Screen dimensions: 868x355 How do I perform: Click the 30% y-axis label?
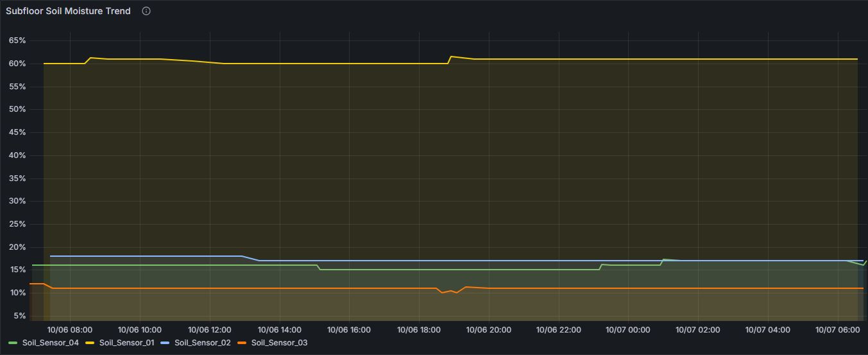tap(17, 201)
